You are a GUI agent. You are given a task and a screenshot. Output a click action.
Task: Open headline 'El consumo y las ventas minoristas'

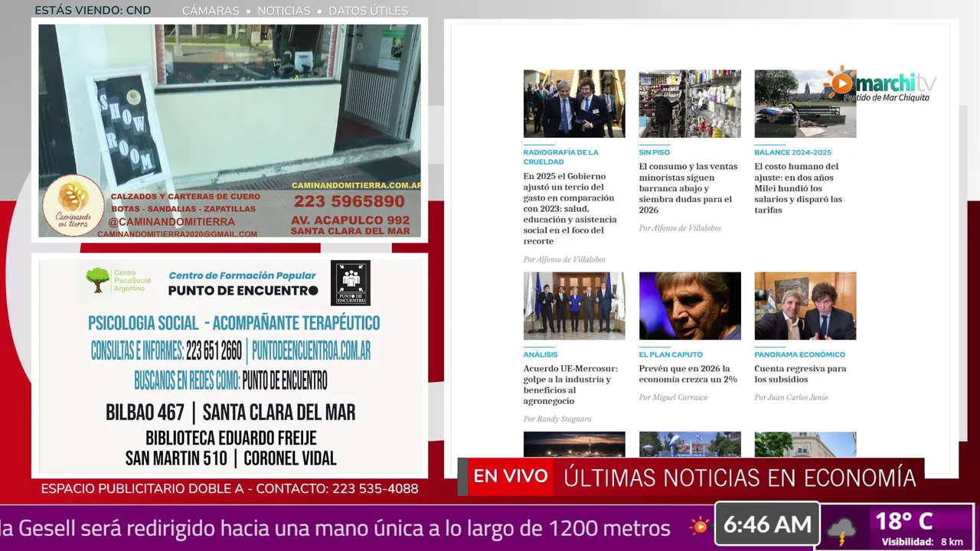click(688, 188)
